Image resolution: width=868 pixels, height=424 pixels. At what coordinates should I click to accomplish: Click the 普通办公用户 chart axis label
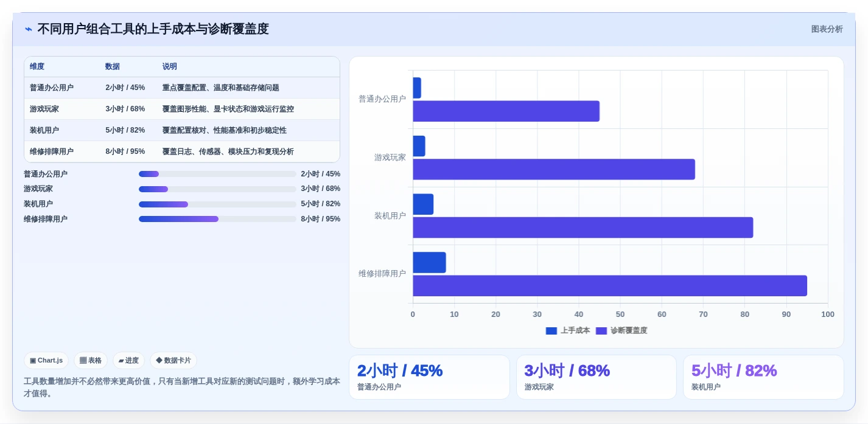(382, 99)
